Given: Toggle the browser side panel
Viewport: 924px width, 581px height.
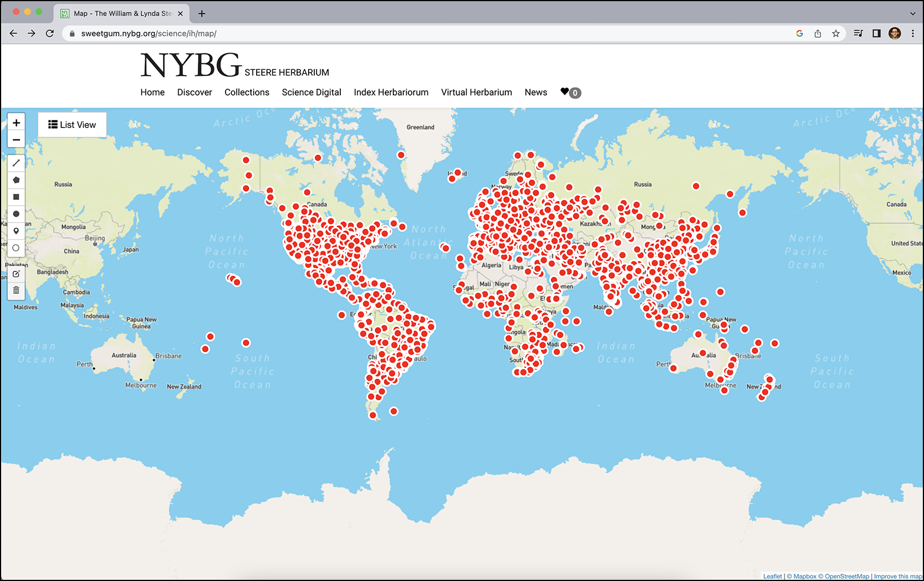Looking at the screenshot, I should 876,33.
